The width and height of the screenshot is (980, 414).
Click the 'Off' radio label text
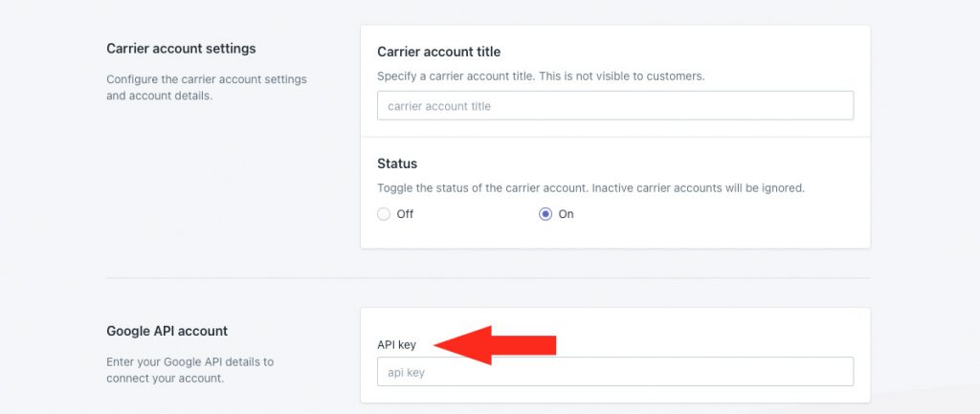[405, 214]
